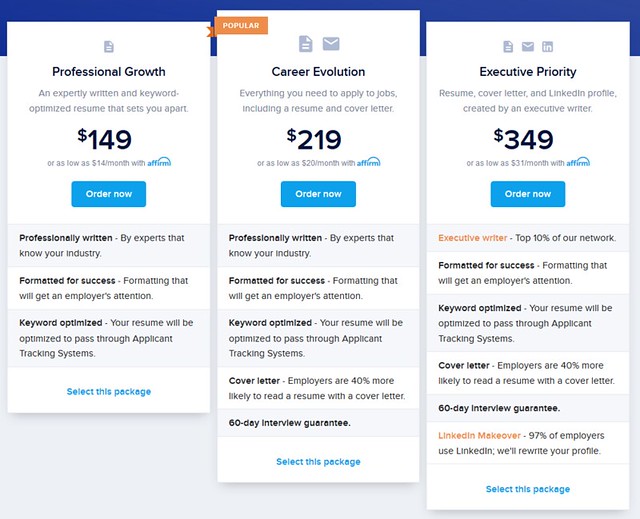This screenshot has height=519, width=640.
Task: Click the Career Evolution package title
Action: (x=318, y=72)
